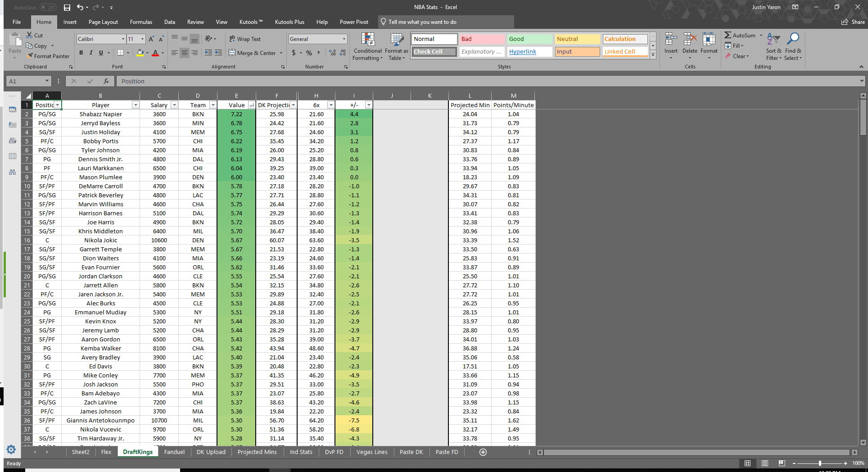Apply italic formatting
The height and width of the screenshot is (472, 868).
click(x=91, y=53)
